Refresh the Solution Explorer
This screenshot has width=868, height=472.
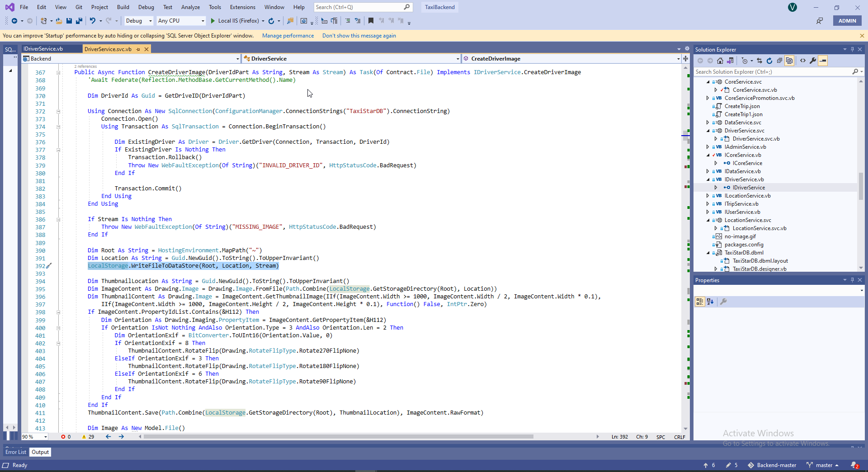click(769, 61)
